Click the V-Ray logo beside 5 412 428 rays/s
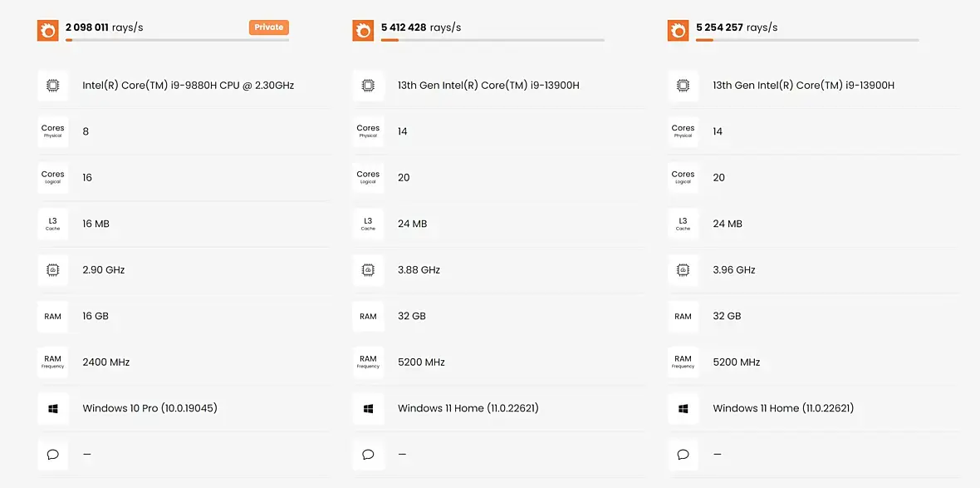This screenshot has height=488, width=980. coord(363,31)
